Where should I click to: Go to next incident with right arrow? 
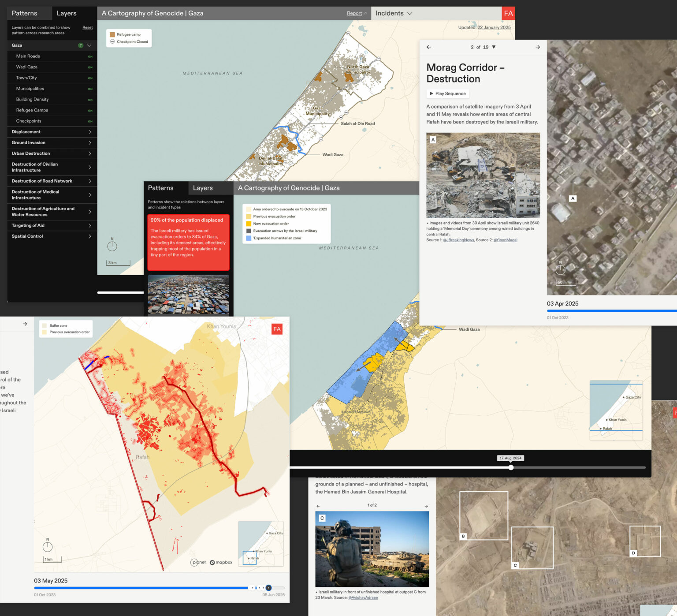[x=538, y=47]
